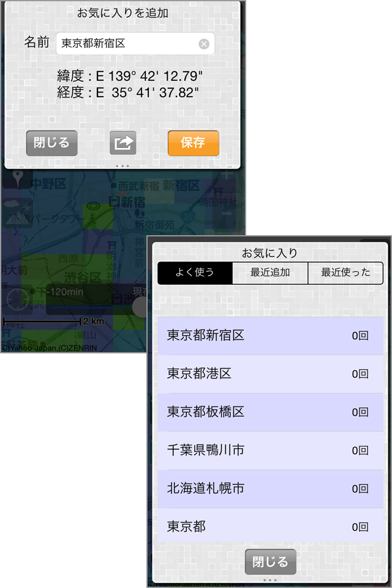This screenshot has width=392, height=588.
Task: Open favorite 東京都新宿区 from the list
Action: pyautogui.click(x=271, y=336)
